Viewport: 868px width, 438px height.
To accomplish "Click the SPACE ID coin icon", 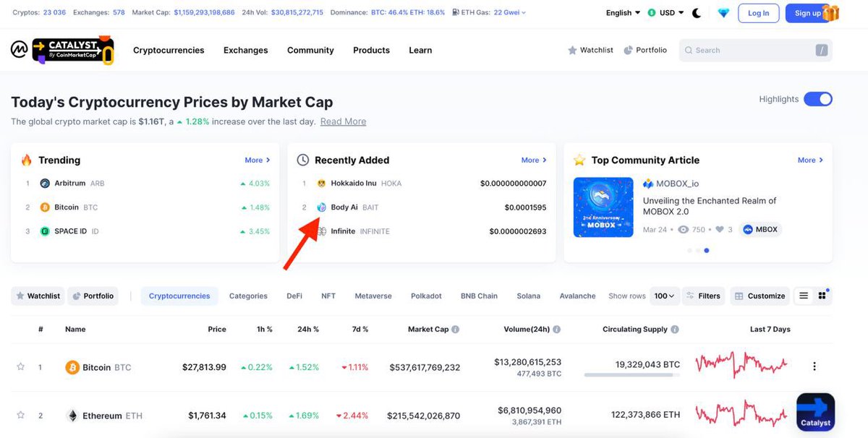I will [x=45, y=231].
